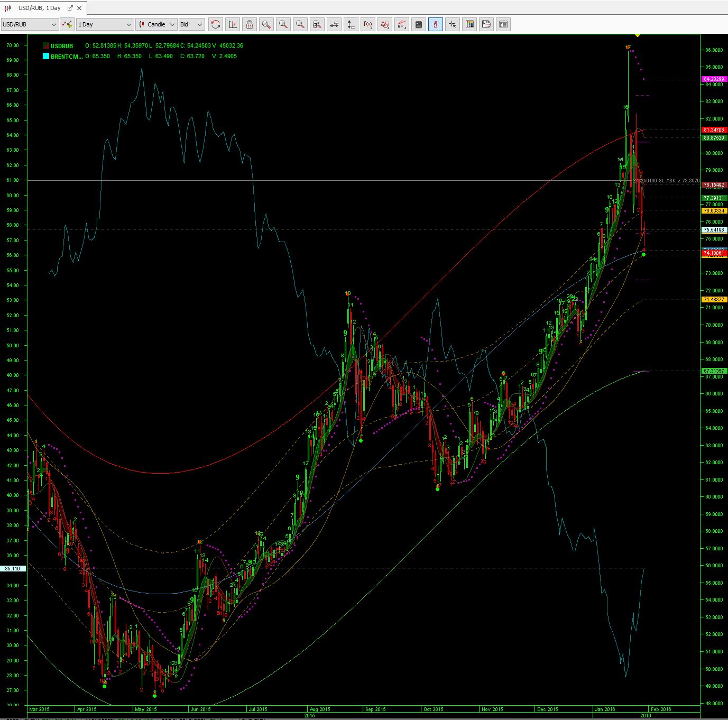The width and height of the screenshot is (728, 720).
Task: Open the Bid price side dropdown
Action: pos(191,24)
